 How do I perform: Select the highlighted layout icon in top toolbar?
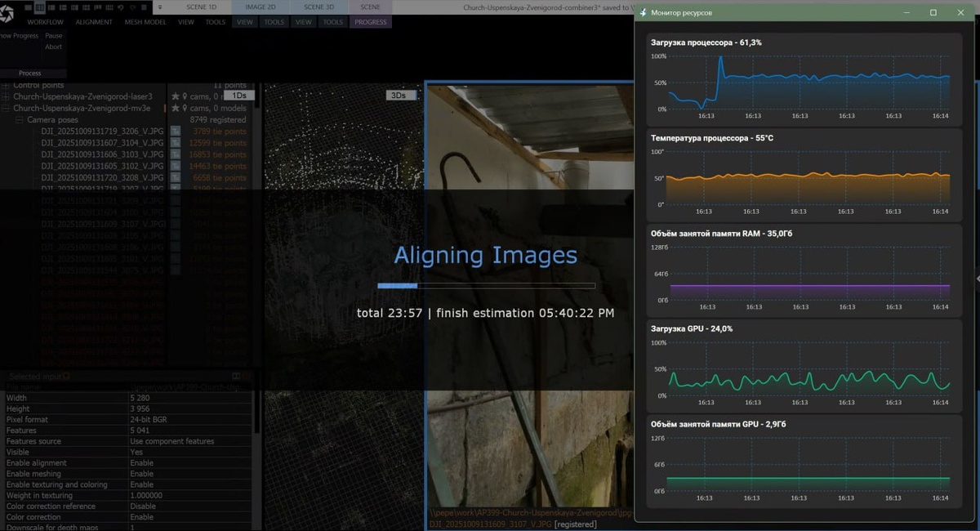coord(40,7)
